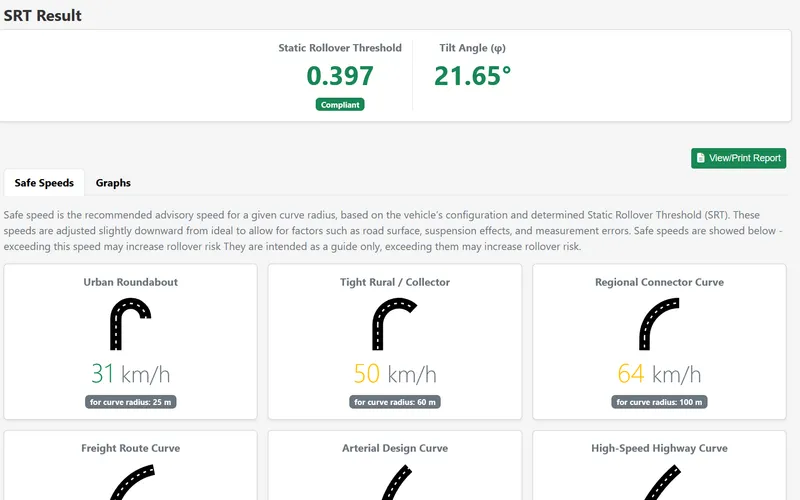Click the High-Speed Highway Curve road icon

pos(662,482)
